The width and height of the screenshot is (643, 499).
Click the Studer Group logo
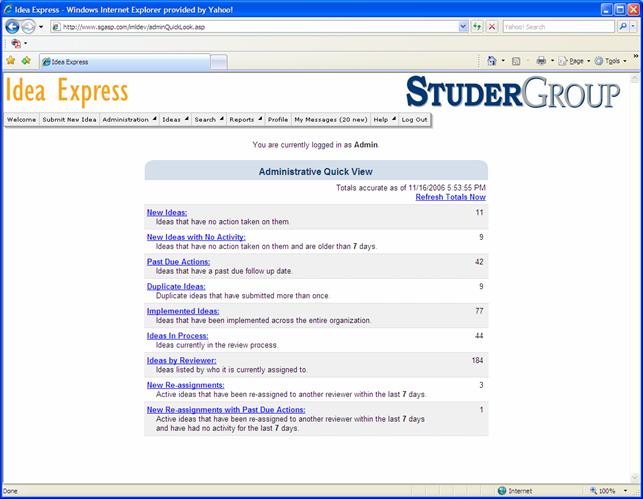[513, 92]
